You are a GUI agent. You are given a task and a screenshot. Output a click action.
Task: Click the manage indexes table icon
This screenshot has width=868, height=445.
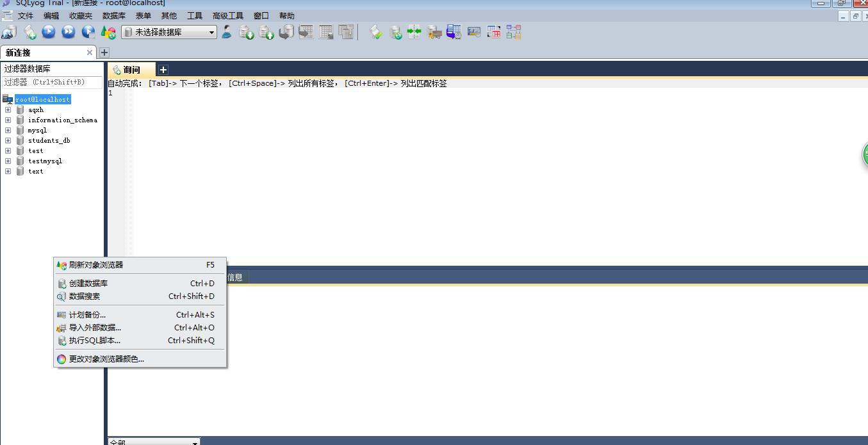pyautogui.click(x=346, y=32)
